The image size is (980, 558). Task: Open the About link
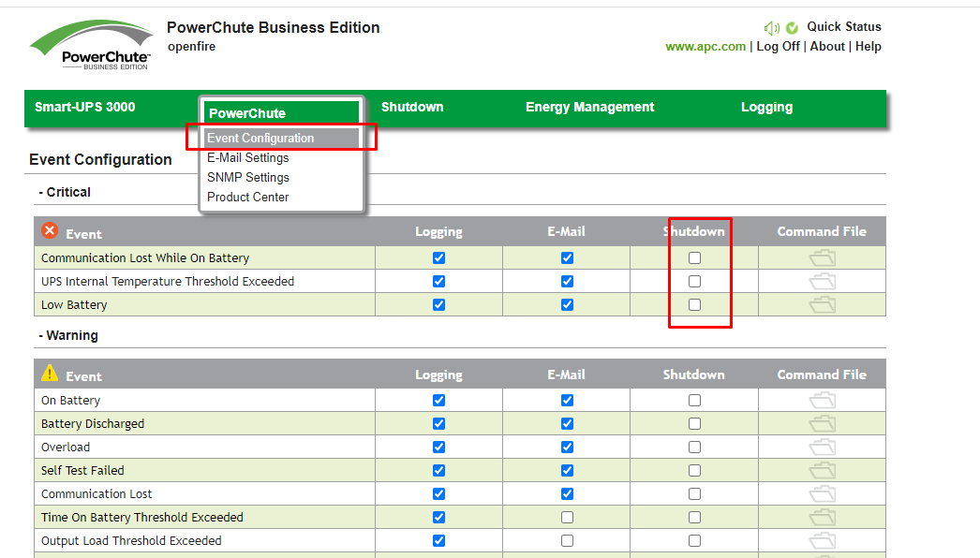click(827, 46)
